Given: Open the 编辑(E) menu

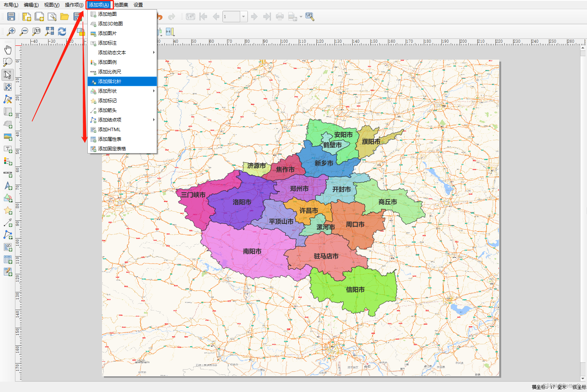Looking at the screenshot, I should (31, 5).
